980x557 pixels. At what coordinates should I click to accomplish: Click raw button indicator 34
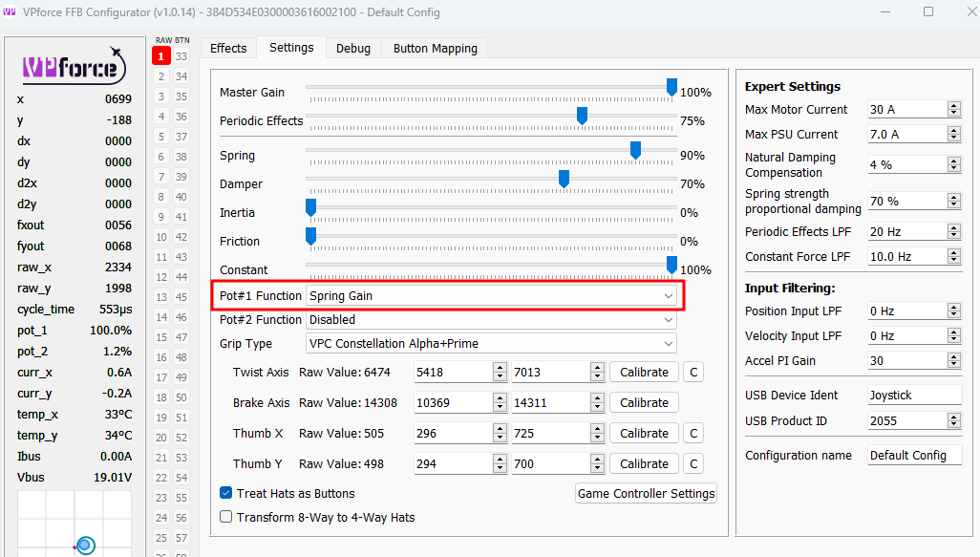click(181, 76)
